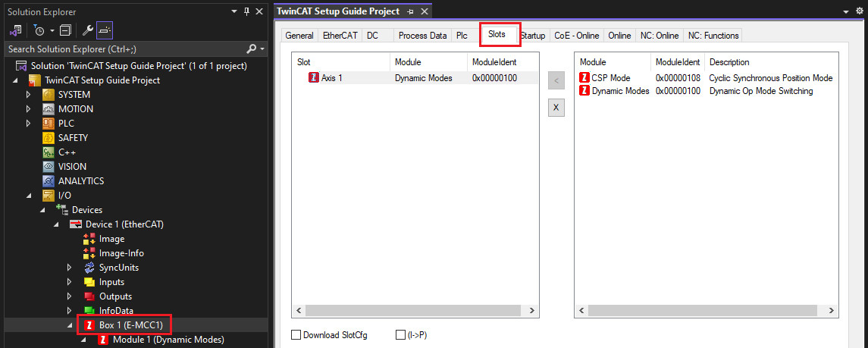Click the red Axis 1 slot icon
868x348 pixels.
[313, 78]
